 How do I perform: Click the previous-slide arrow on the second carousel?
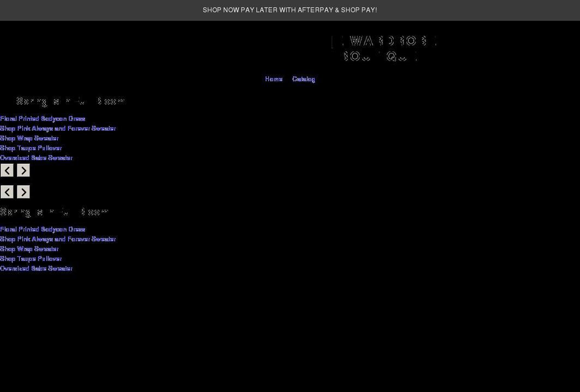[x=7, y=192]
